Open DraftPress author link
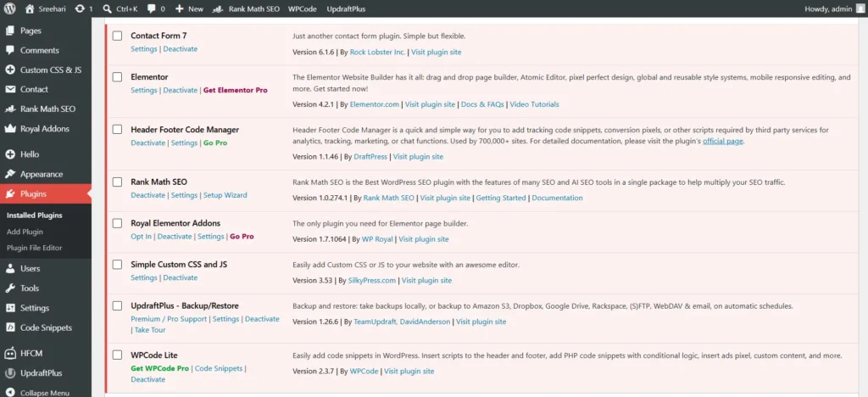The width and height of the screenshot is (868, 397). coord(370,157)
